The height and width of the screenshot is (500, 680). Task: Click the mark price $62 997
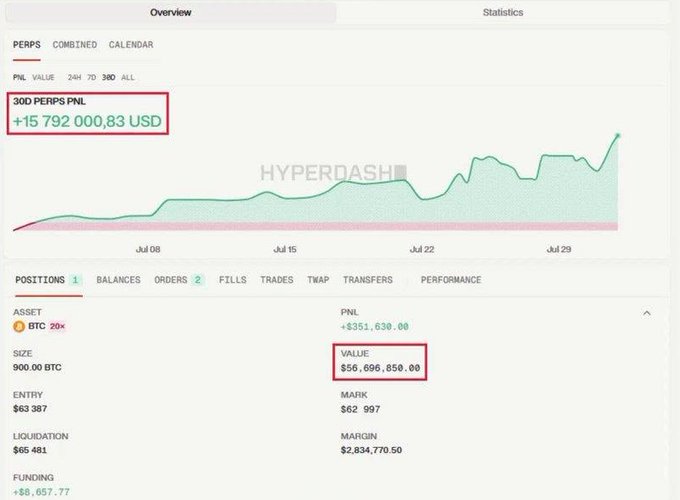click(360, 409)
